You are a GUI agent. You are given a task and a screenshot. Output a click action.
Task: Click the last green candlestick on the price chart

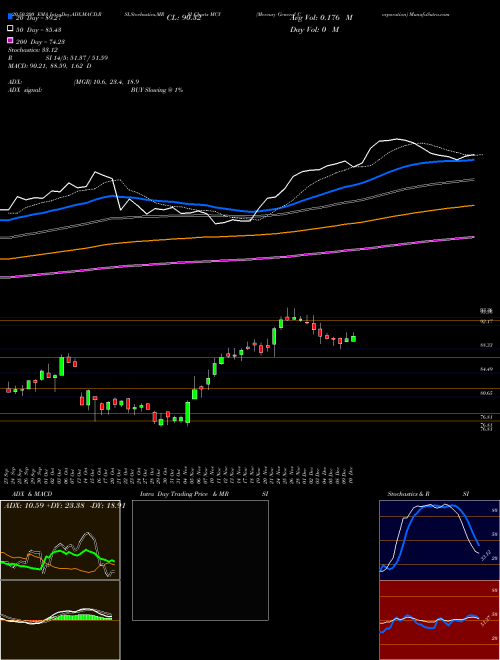[x=354, y=338]
